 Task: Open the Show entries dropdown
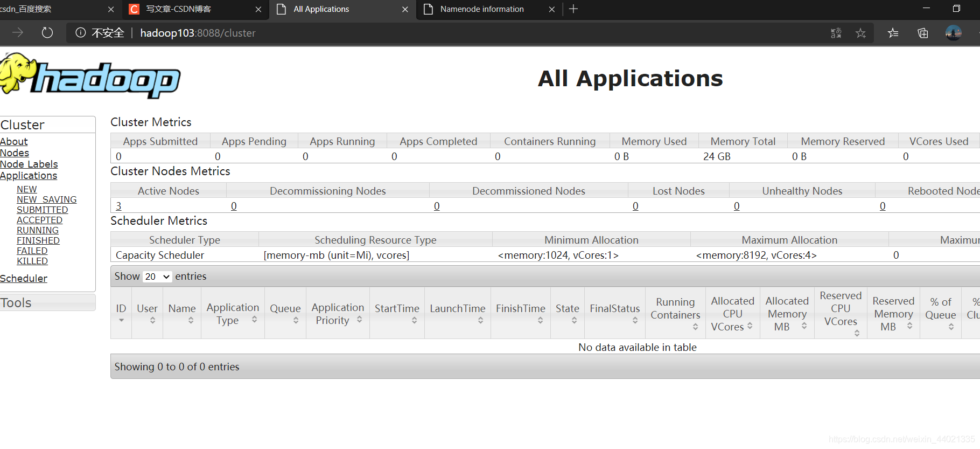157,277
